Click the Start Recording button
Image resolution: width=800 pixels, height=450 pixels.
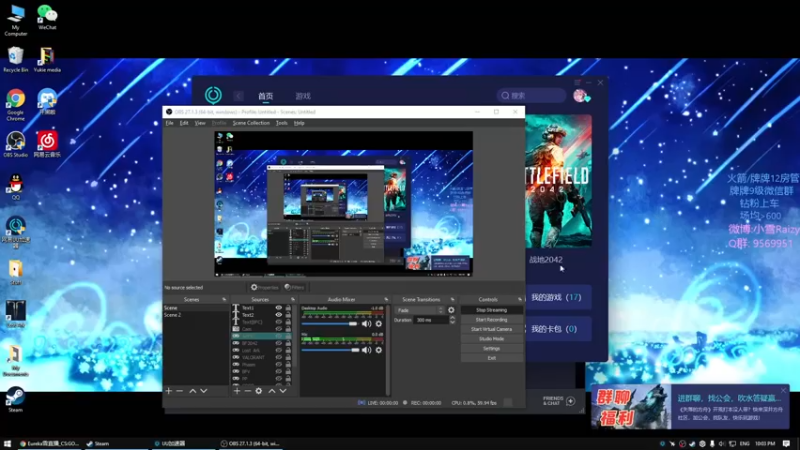(x=492, y=320)
